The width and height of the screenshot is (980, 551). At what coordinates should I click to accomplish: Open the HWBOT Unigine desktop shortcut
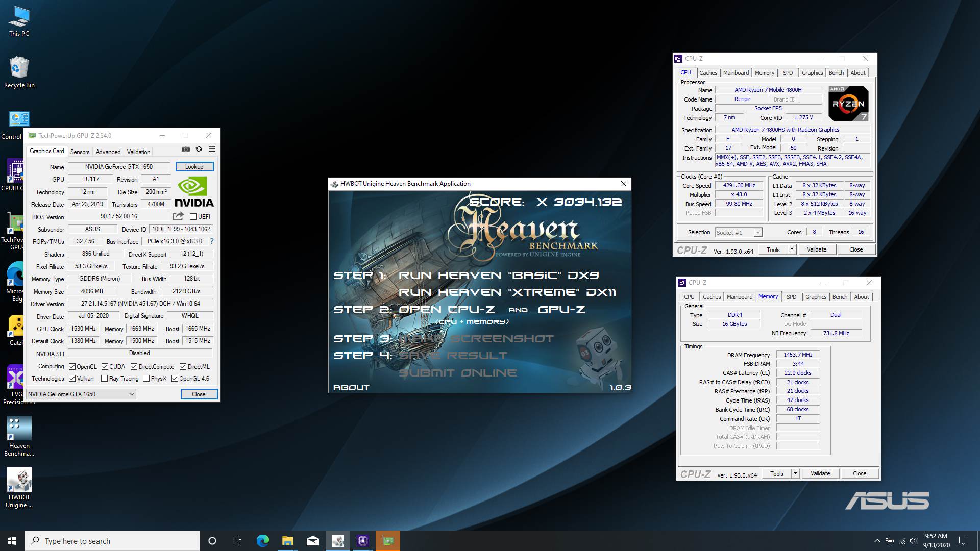(19, 488)
